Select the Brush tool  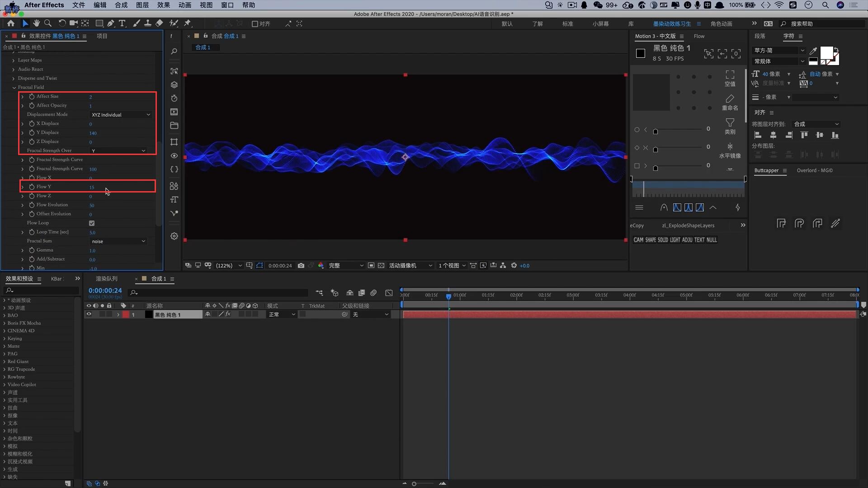pyautogui.click(x=136, y=23)
